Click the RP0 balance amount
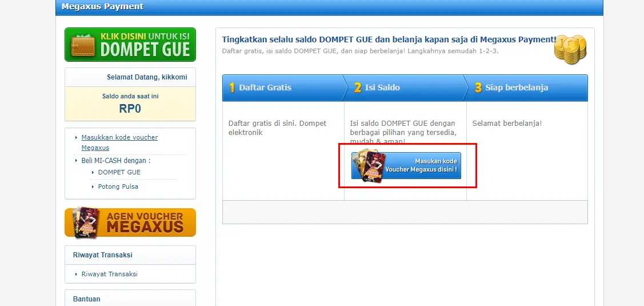Image resolution: width=644 pixels, height=306 pixels. click(x=130, y=109)
